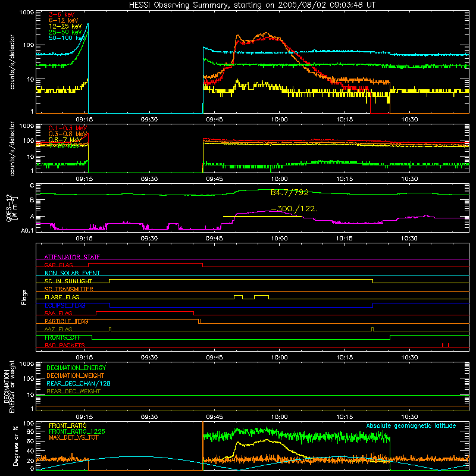Click the -300./122. position annotation

pyautogui.click(x=294, y=209)
